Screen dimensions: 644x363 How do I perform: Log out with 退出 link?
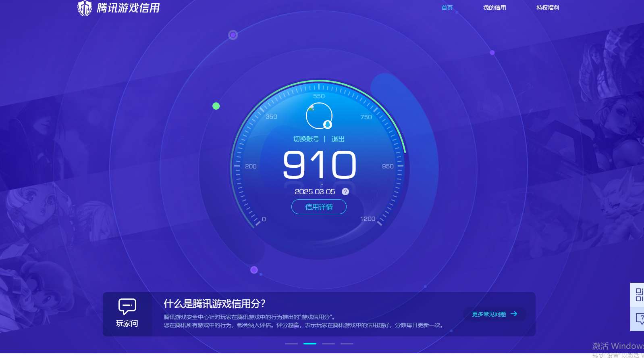[338, 139]
